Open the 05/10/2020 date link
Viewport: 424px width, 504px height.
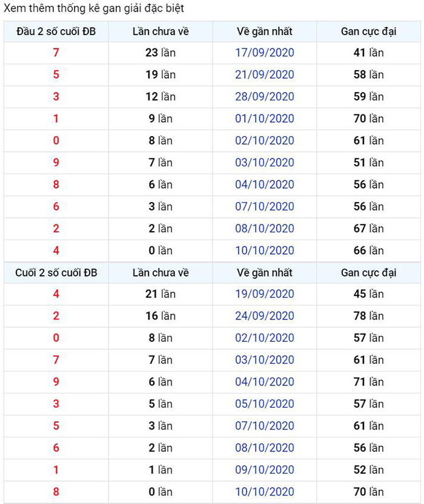[x=265, y=404]
